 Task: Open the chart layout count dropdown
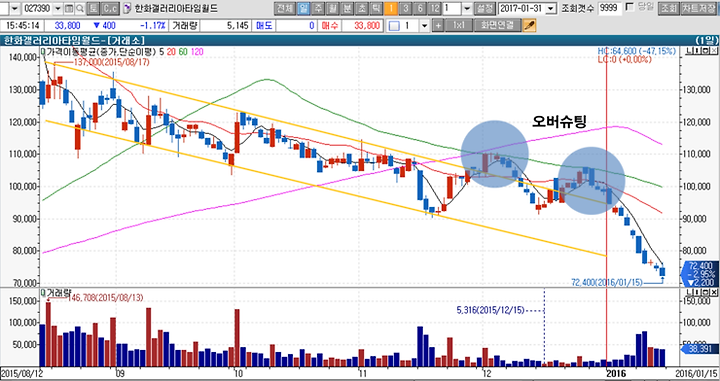(424, 25)
